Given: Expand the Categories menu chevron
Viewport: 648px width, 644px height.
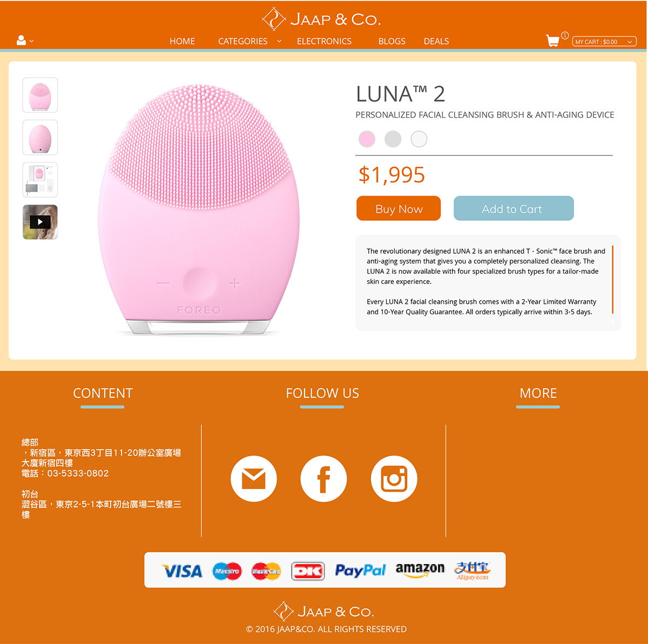Looking at the screenshot, I should (279, 41).
